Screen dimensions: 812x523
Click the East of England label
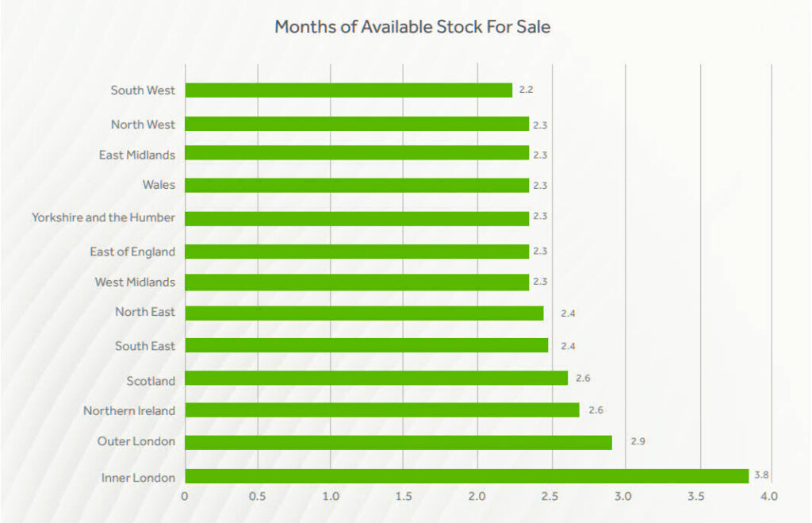tap(132, 252)
